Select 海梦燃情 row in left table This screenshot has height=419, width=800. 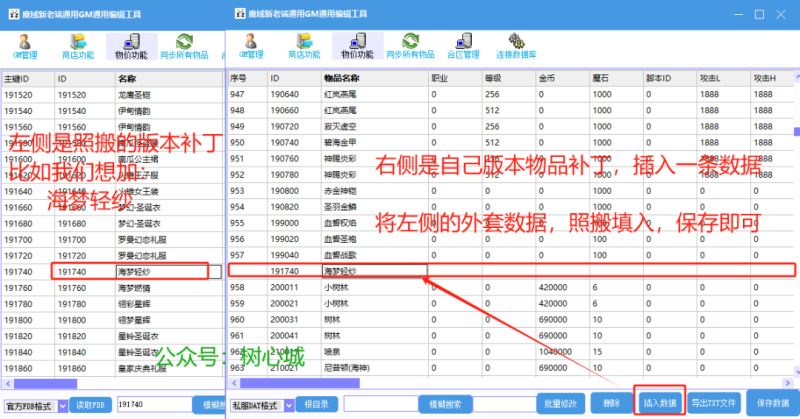(112, 288)
